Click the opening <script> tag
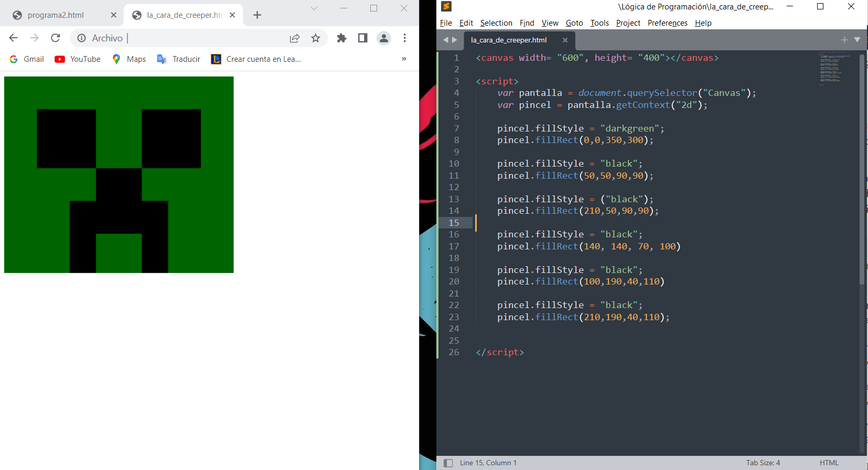Image resolution: width=868 pixels, height=470 pixels. coord(497,81)
